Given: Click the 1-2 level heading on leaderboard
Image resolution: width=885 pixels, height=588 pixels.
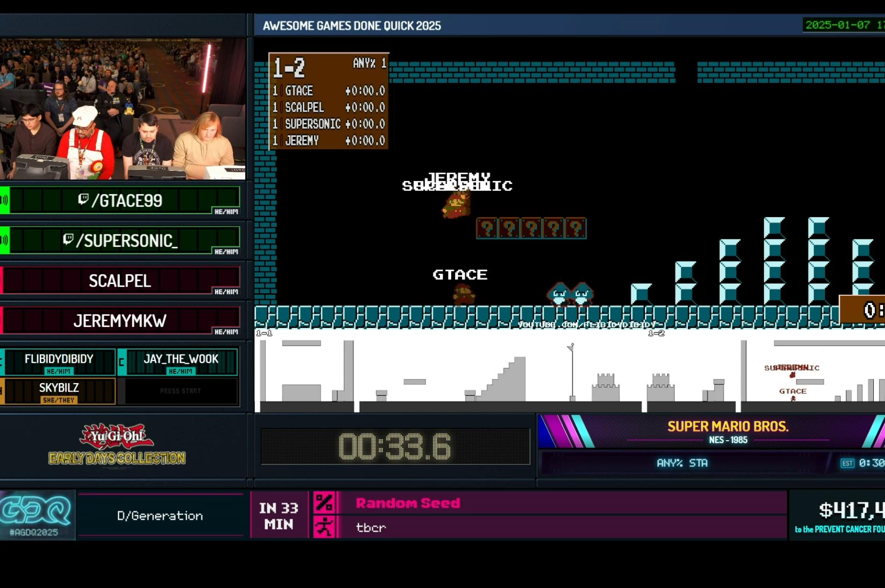Looking at the screenshot, I should pos(289,68).
